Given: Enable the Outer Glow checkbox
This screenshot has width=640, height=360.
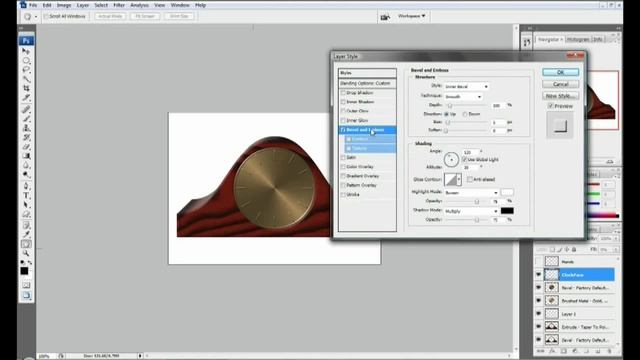Looking at the screenshot, I should (343, 111).
